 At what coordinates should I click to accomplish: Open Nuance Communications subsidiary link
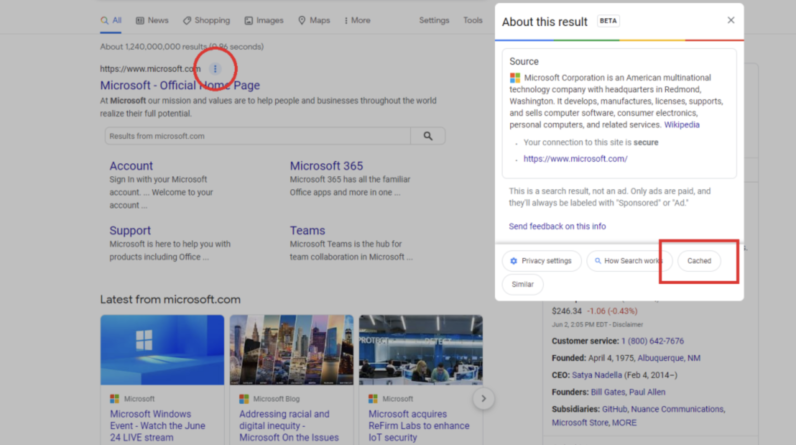[x=677, y=409]
